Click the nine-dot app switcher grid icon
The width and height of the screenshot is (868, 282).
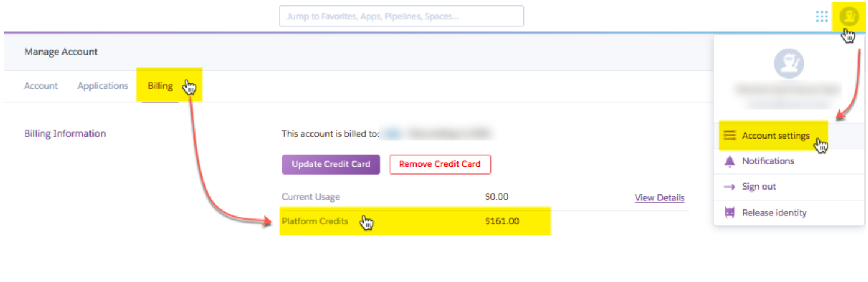pyautogui.click(x=822, y=17)
